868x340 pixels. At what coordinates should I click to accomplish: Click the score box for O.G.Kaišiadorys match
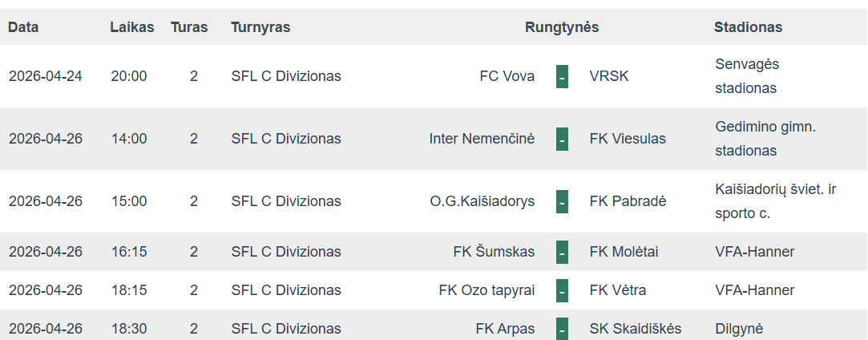[562, 202]
